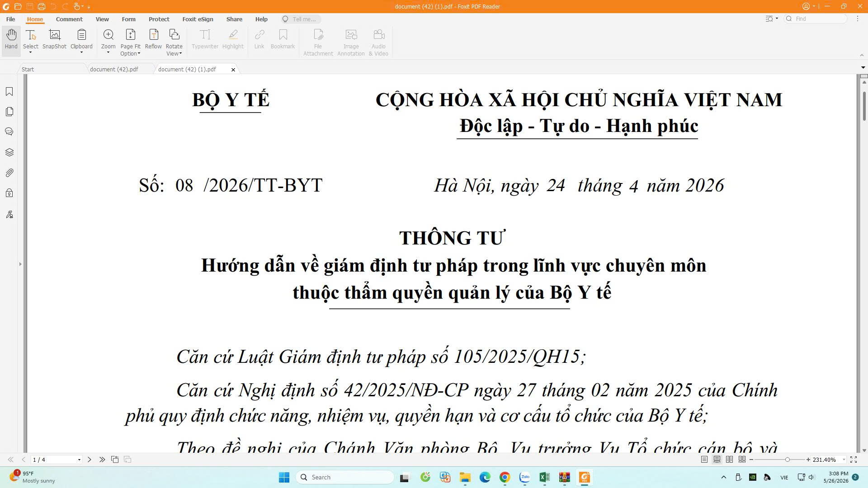Expand the Zoom tool dropdown arrow
The image size is (868, 488).
coord(108,52)
